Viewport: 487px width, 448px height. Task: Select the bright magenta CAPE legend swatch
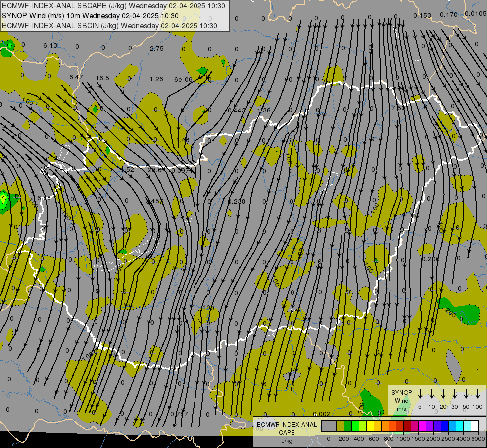point(422,426)
